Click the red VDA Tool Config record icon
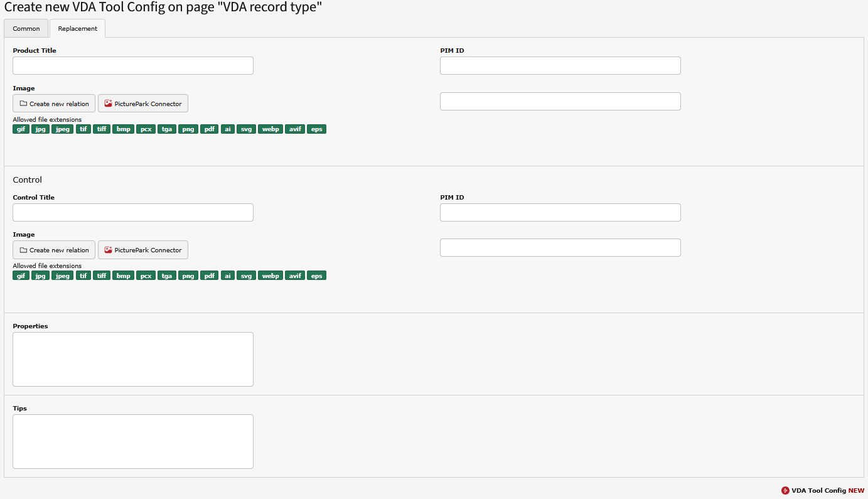This screenshot has height=499, width=868. coord(785,490)
